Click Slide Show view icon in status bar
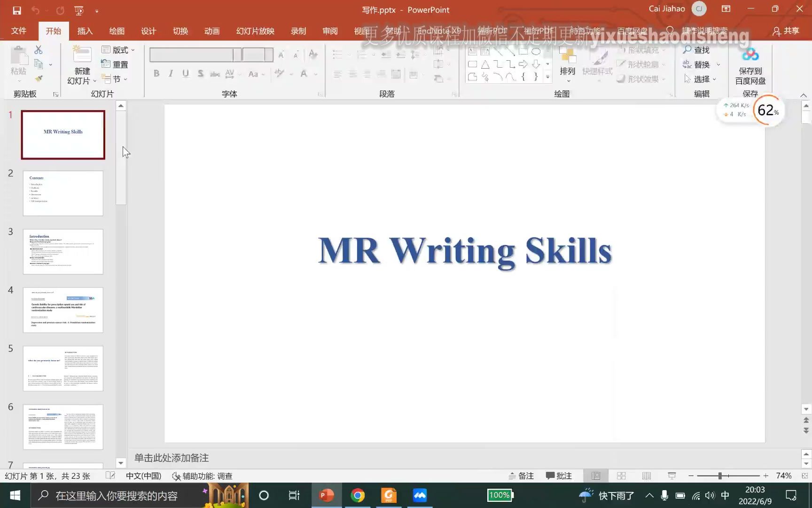This screenshot has height=508, width=812. 672,476
